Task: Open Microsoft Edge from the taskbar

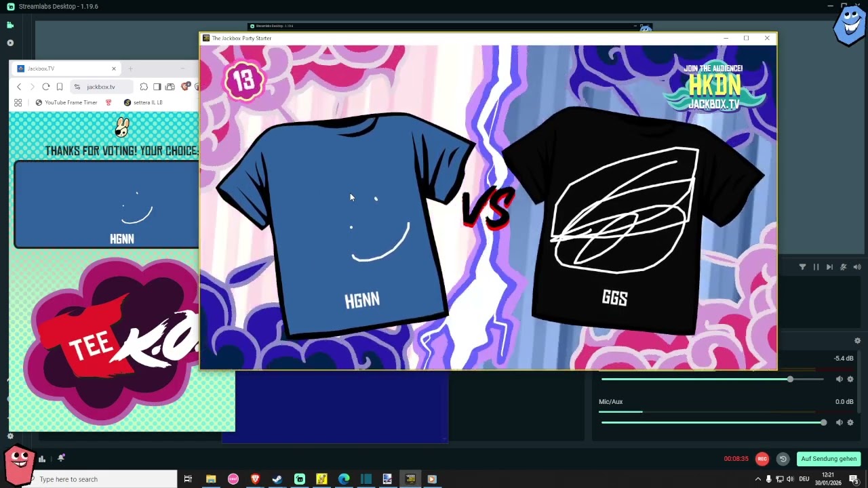Action: pyautogui.click(x=344, y=479)
